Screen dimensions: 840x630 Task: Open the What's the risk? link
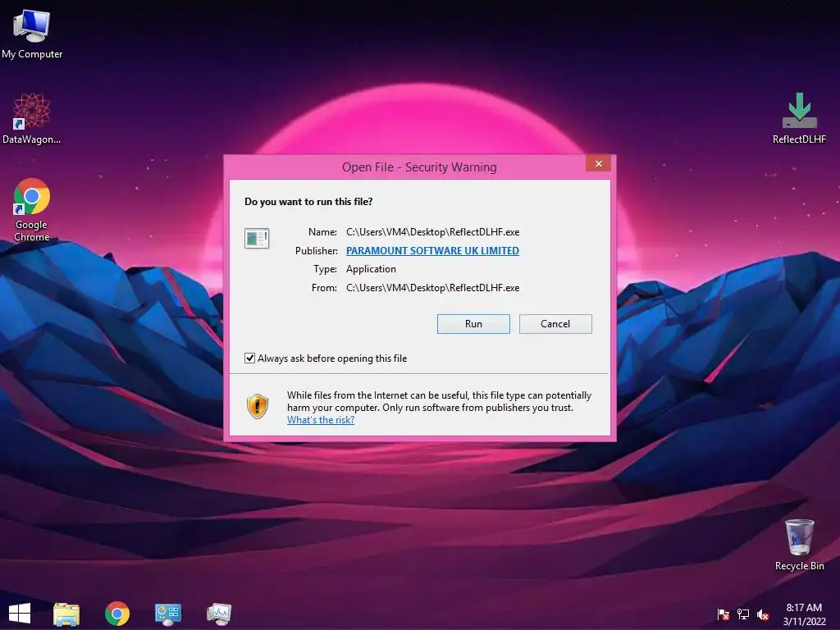tap(321, 420)
